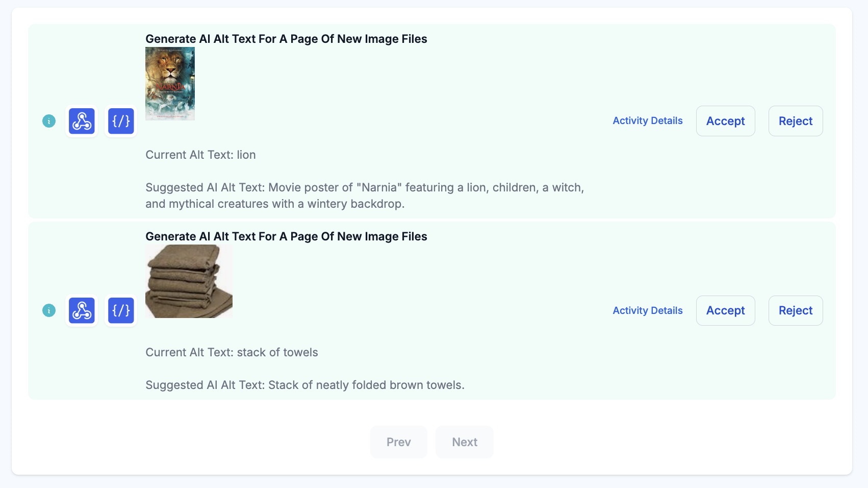Accept suggested alt text for brown towels
The height and width of the screenshot is (488, 868).
pyautogui.click(x=725, y=310)
